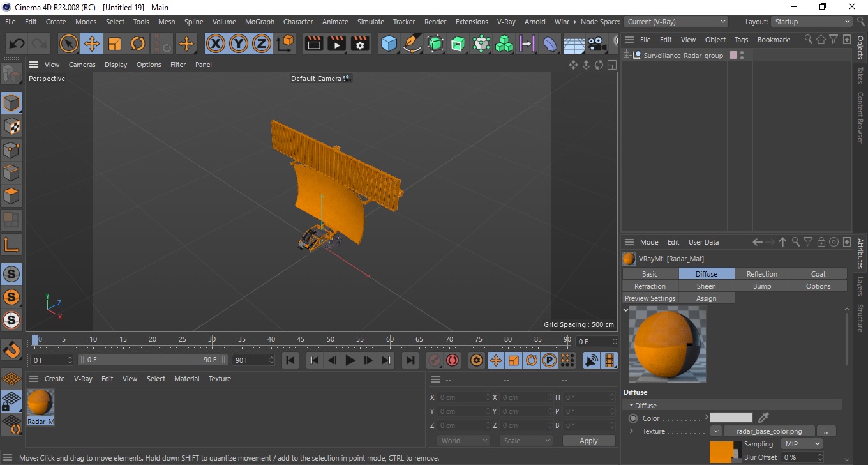
Task: Click the coordinate system cube icon
Action: click(x=285, y=44)
